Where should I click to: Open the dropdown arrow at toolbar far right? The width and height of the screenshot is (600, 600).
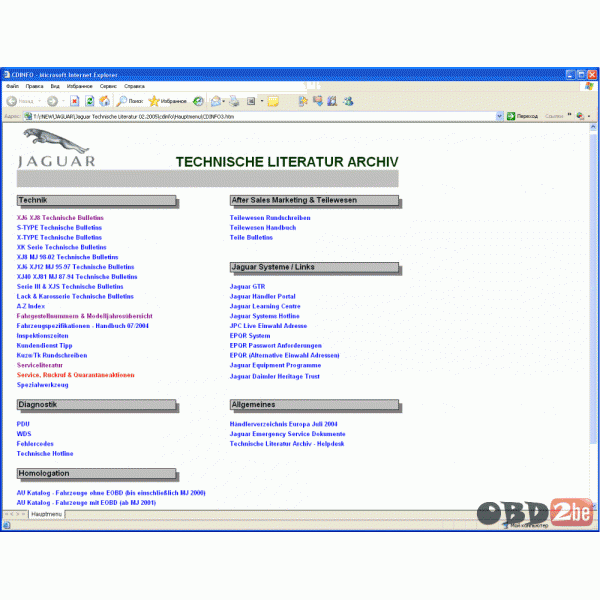(x=589, y=116)
